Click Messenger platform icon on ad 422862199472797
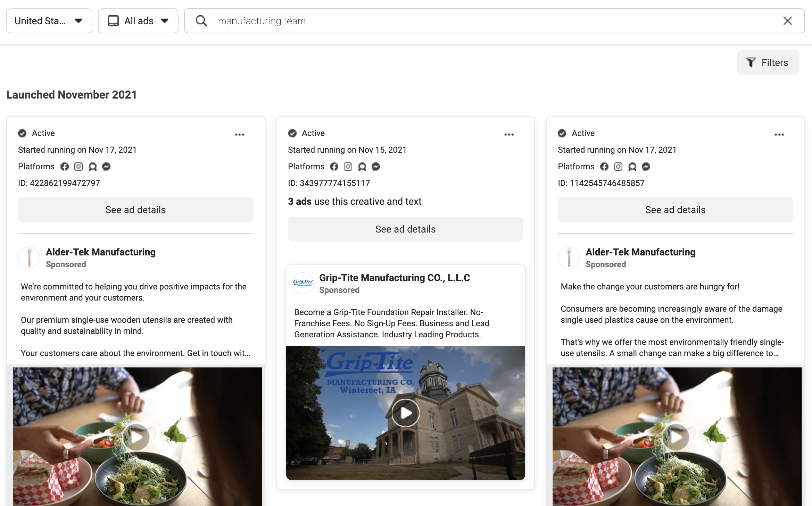The height and width of the screenshot is (506, 812). [x=106, y=167]
